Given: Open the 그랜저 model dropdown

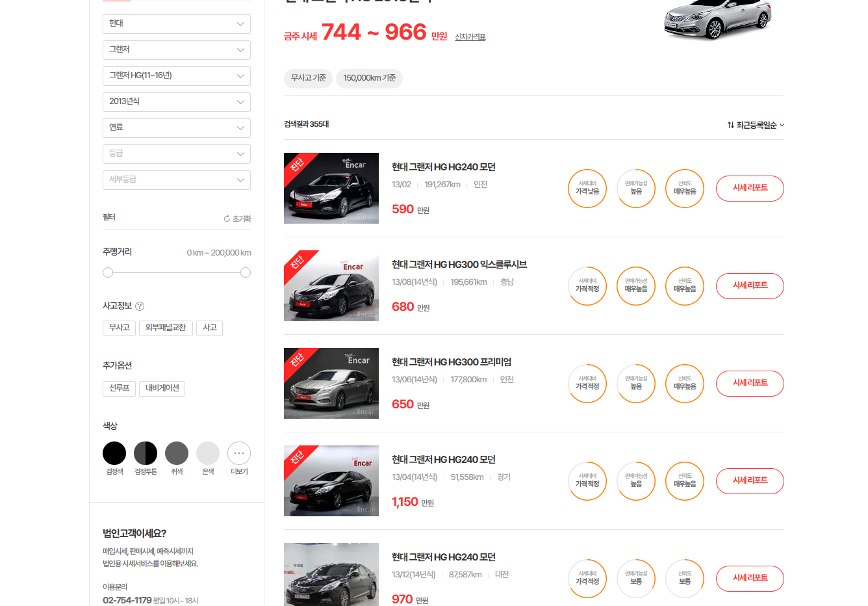Looking at the screenshot, I should pyautogui.click(x=176, y=50).
